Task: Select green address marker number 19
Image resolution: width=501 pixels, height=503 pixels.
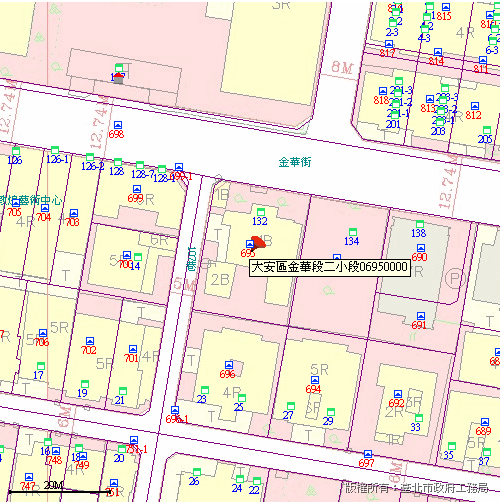Action: (x=85, y=383)
